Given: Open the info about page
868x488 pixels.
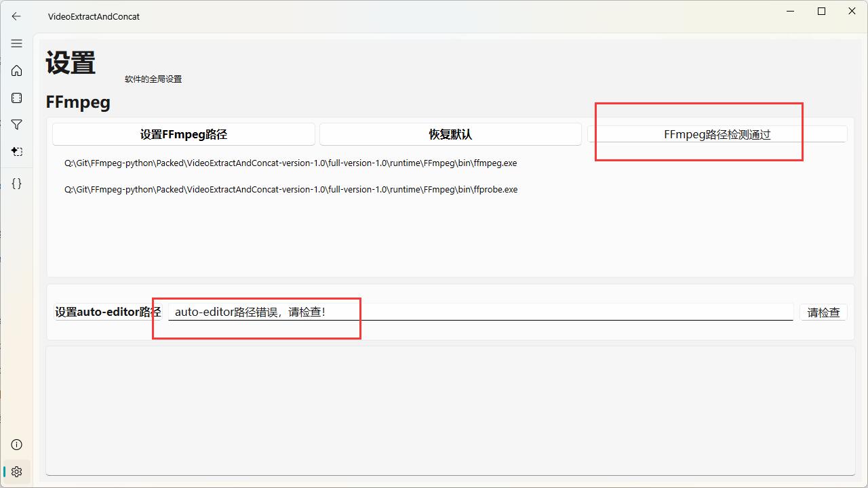Looking at the screenshot, I should 16,445.
